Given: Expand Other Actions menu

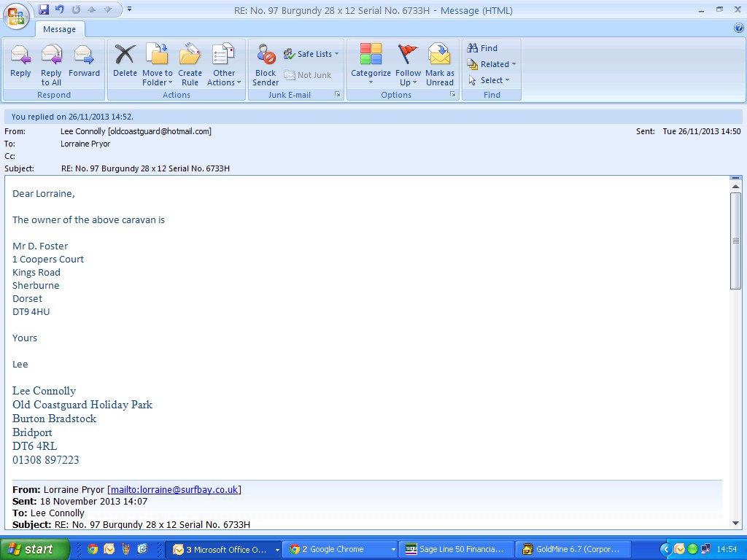Looking at the screenshot, I should click(x=224, y=65).
